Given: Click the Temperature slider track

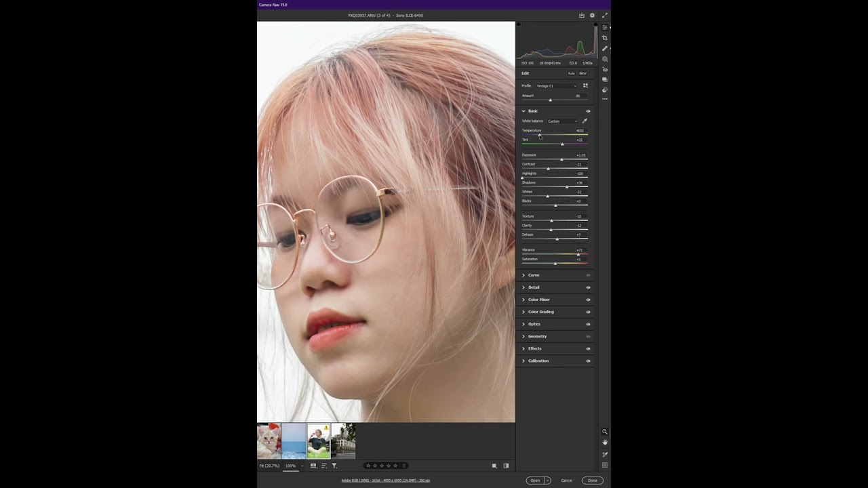Looking at the screenshot, I should pyautogui.click(x=555, y=136).
